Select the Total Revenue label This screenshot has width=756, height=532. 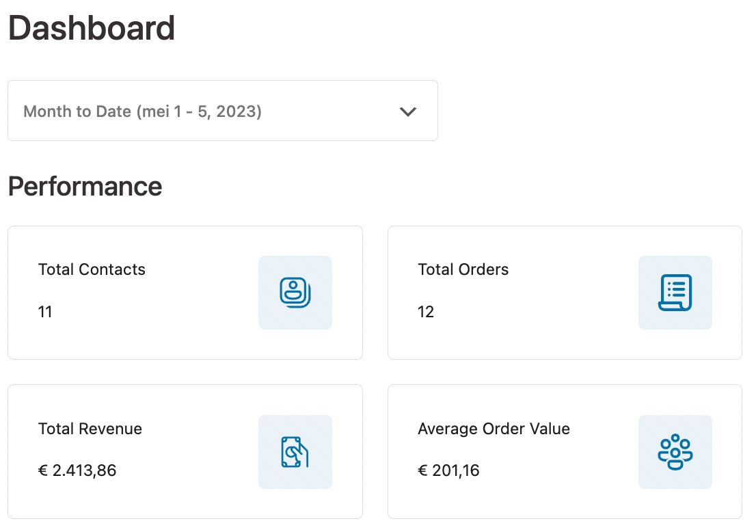pyautogui.click(x=90, y=429)
